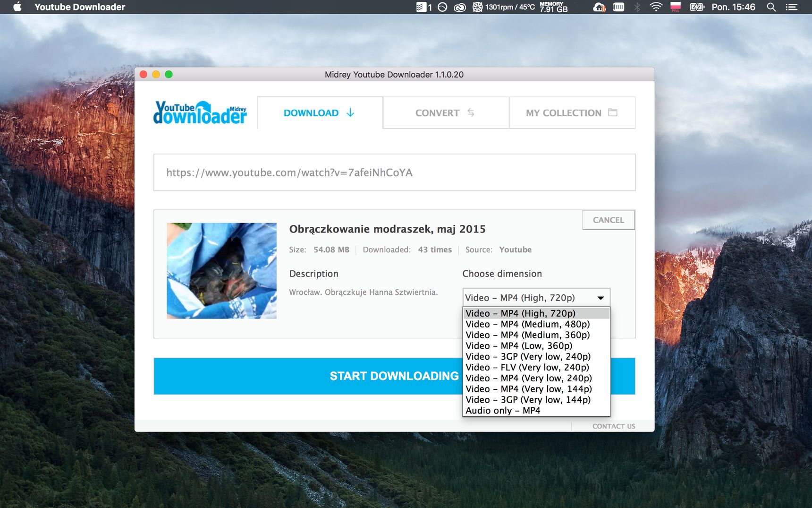Screen dimensions: 812x508
Task: Switch to the MY COLLECTION tab
Action: pyautogui.click(x=572, y=112)
